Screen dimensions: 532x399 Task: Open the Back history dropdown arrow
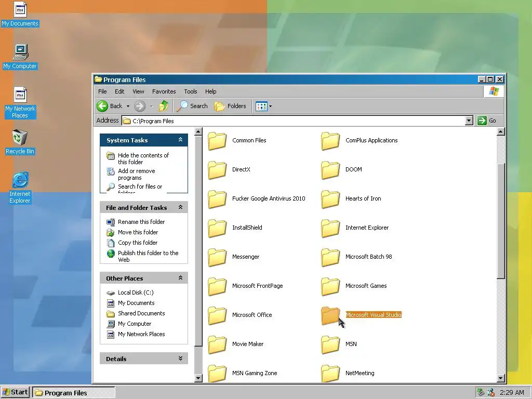point(128,106)
